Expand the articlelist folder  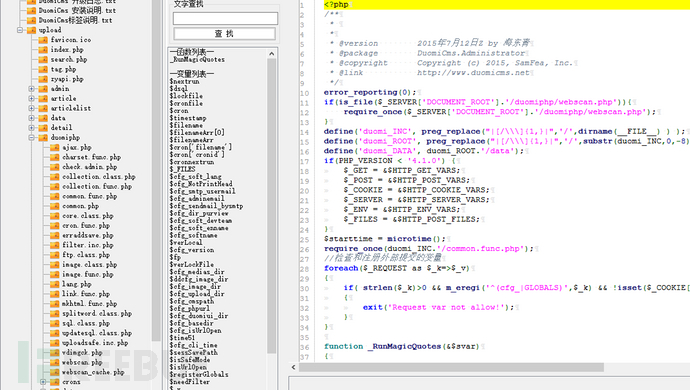(x=31, y=108)
